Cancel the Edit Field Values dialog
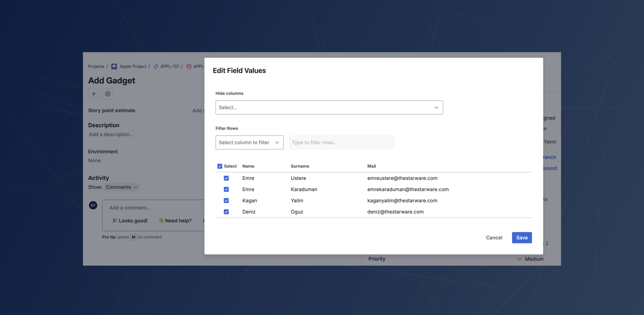 point(494,238)
